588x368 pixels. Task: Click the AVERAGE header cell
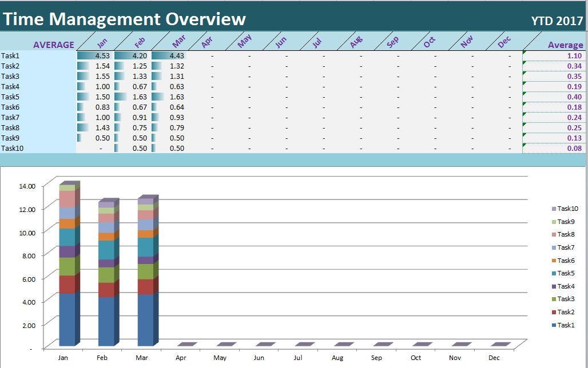click(x=54, y=45)
